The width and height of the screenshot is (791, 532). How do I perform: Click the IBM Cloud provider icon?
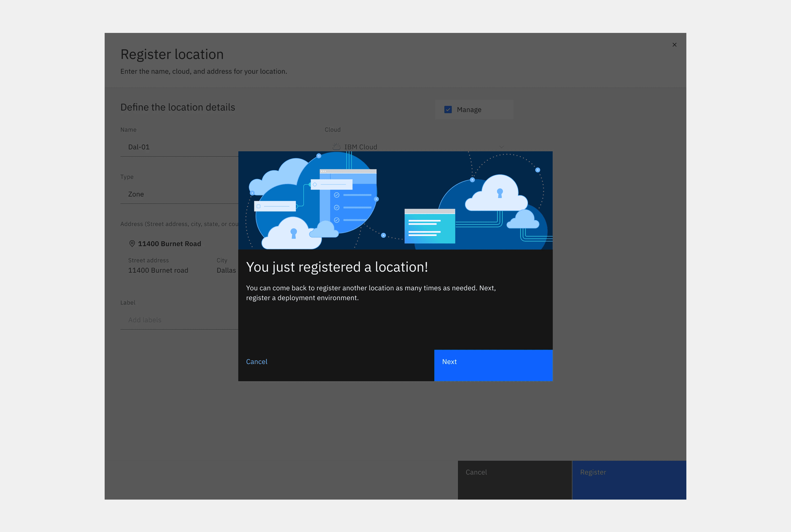(x=336, y=147)
